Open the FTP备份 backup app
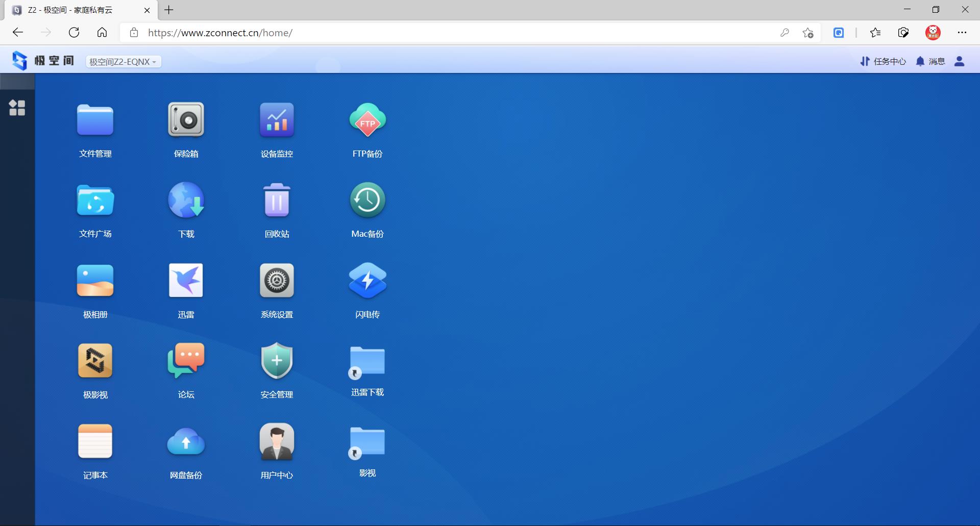Screen dimensions: 980x526 367,120
